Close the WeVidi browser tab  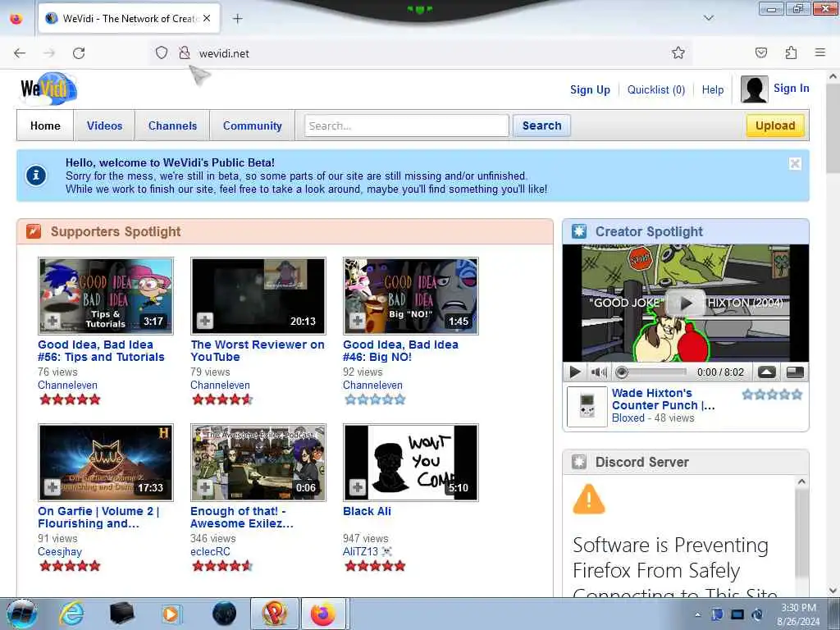click(x=207, y=18)
